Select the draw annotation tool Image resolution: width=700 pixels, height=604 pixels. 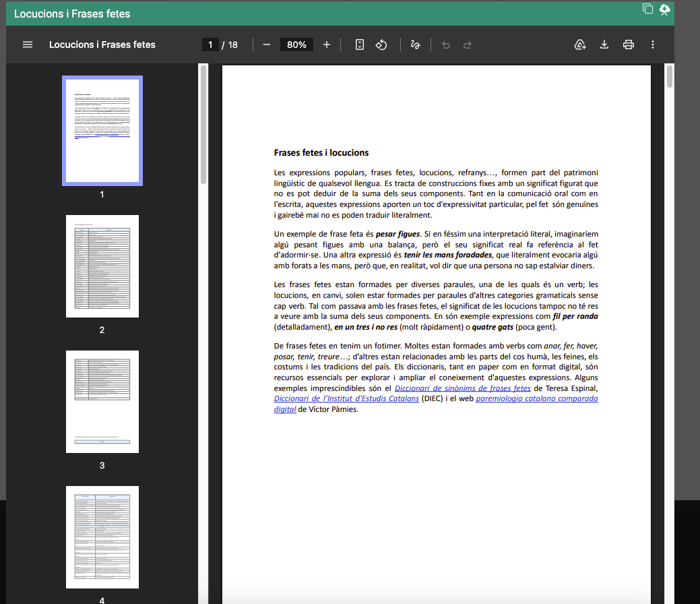[x=416, y=44]
